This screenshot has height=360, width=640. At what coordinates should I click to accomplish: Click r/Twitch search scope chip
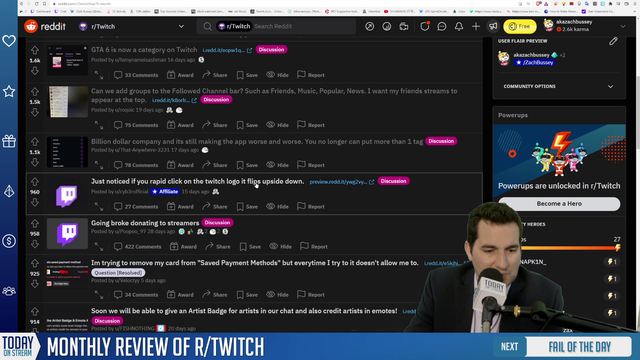tap(234, 27)
